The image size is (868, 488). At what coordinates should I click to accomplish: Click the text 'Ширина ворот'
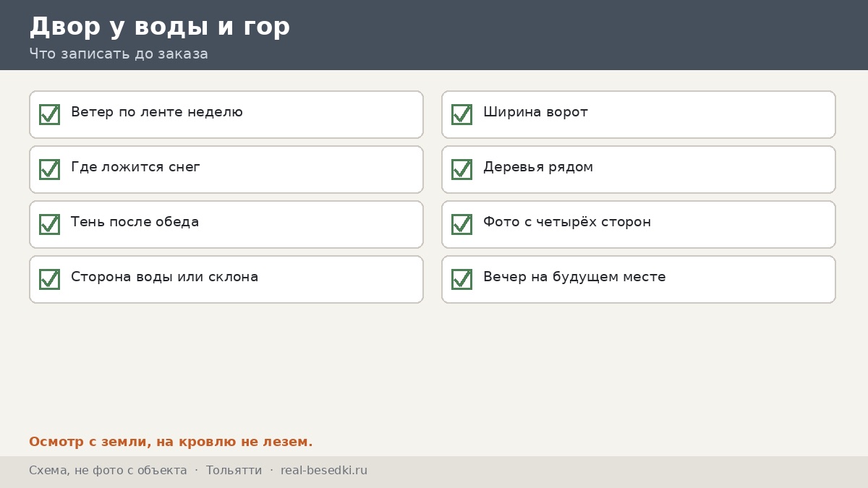535,112
